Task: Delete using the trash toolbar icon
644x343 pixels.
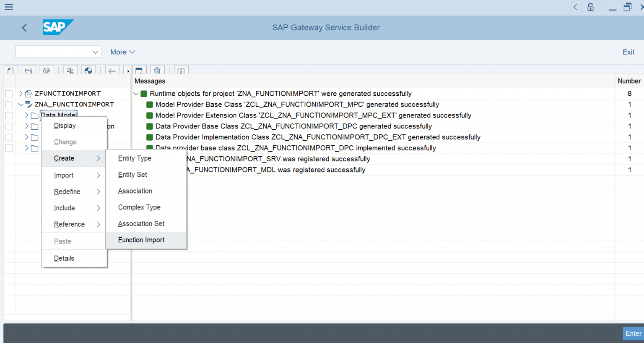Action: click(157, 70)
